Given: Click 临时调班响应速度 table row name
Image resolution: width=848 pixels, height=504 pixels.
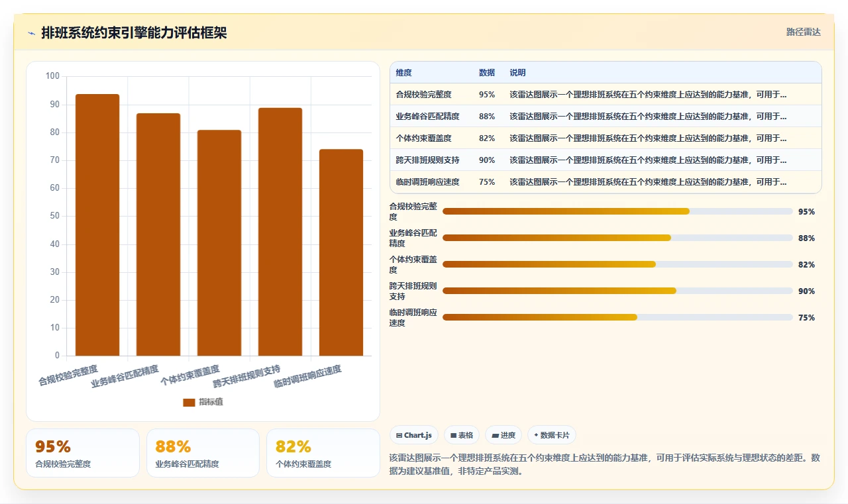Looking at the screenshot, I should 427,182.
